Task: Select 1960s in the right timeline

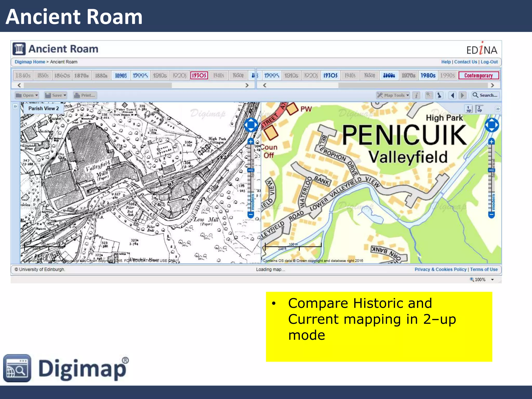Action: pos(389,76)
